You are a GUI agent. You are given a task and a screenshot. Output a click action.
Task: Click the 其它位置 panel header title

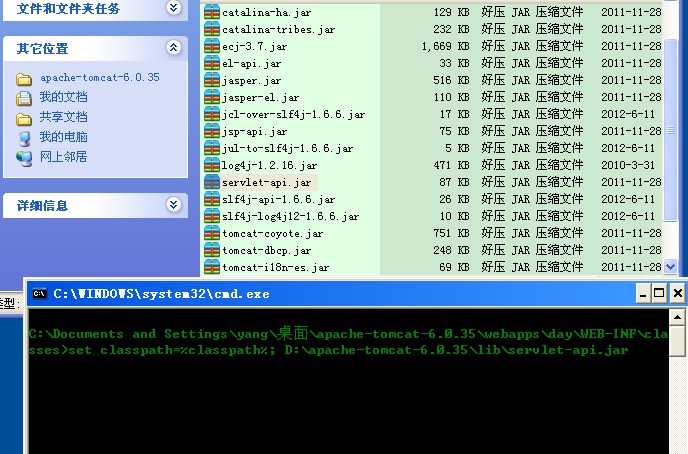(x=42, y=48)
